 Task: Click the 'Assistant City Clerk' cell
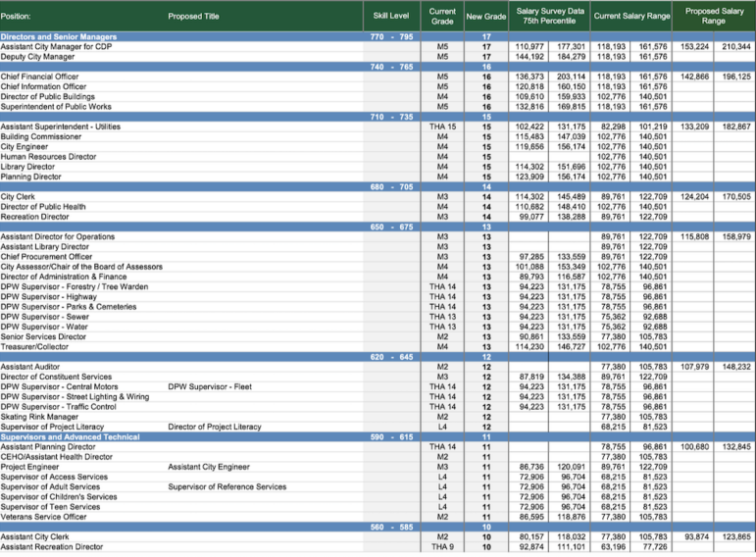click(34, 537)
